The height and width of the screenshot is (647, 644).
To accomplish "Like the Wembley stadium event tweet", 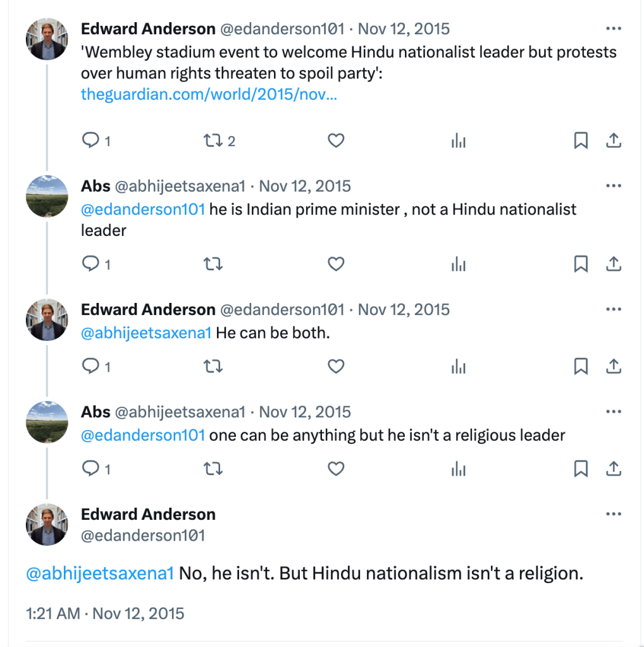I will tap(336, 140).
